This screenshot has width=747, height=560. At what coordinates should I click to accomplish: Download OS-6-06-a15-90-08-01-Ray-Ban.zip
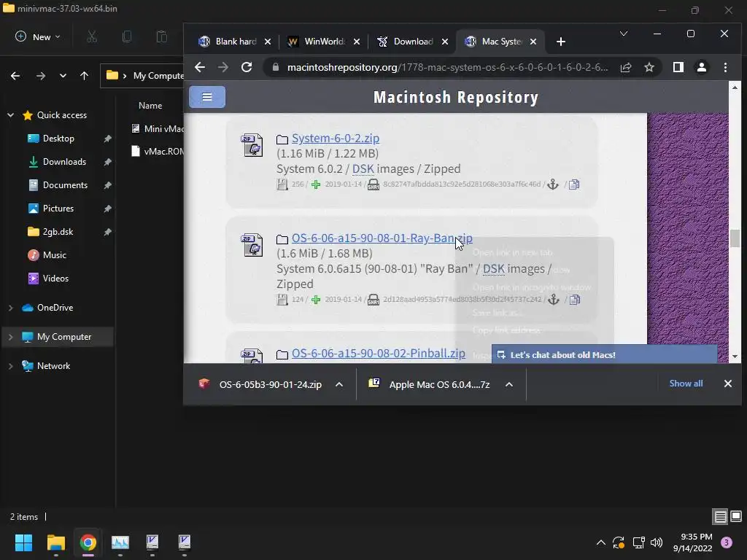click(x=382, y=238)
